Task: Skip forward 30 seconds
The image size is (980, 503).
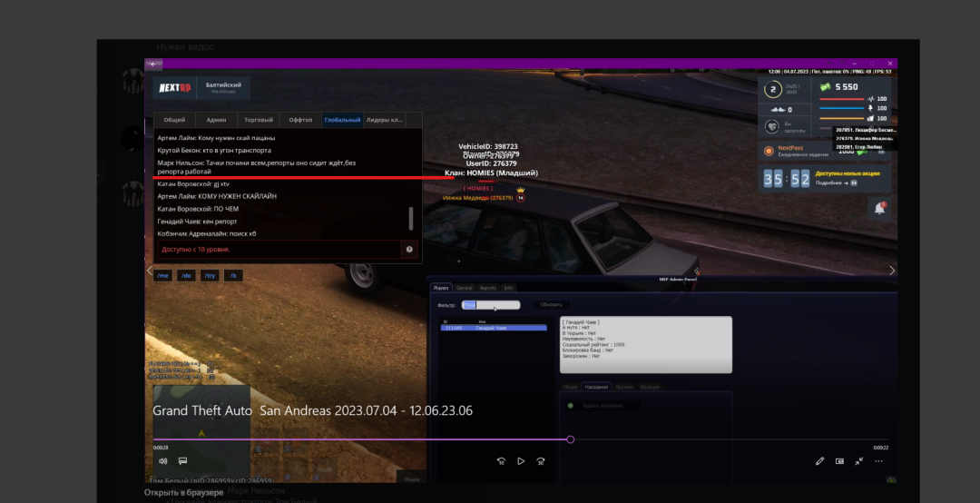Action: coord(541,461)
